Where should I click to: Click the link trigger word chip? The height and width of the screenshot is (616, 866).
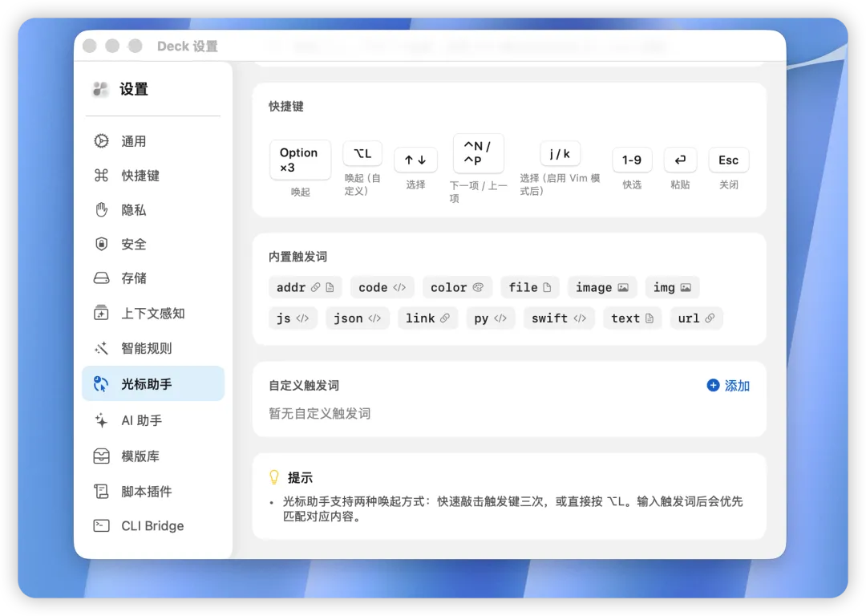[427, 318]
